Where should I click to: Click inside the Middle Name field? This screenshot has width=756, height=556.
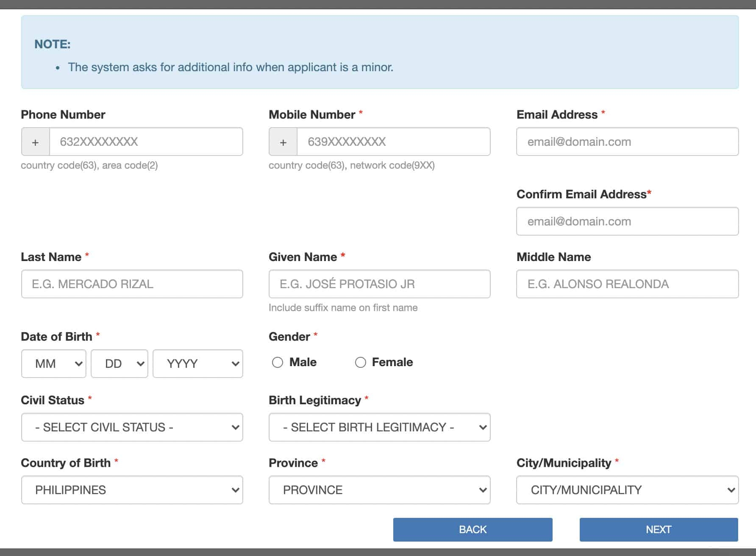tap(626, 284)
